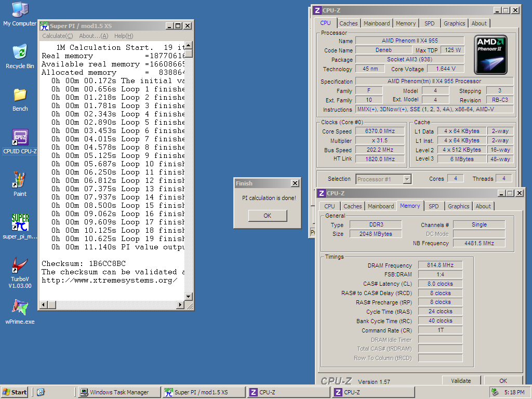The width and height of the screenshot is (532, 399).
Task: Open the Start menu
Action: click(x=15, y=392)
